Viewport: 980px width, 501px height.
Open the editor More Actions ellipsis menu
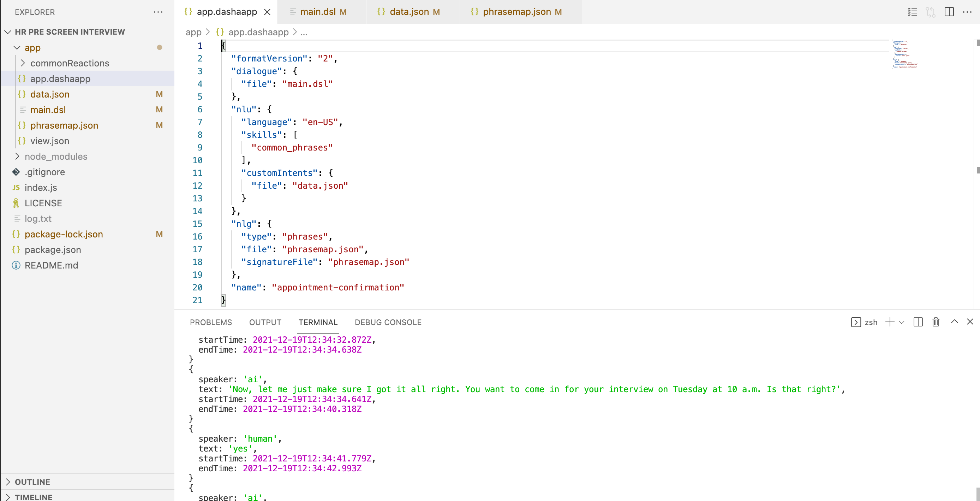(967, 12)
